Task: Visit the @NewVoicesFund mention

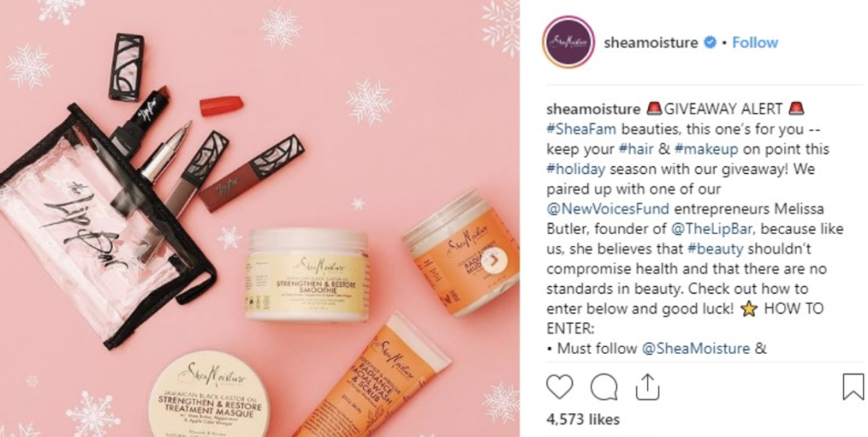Action: coord(608,209)
